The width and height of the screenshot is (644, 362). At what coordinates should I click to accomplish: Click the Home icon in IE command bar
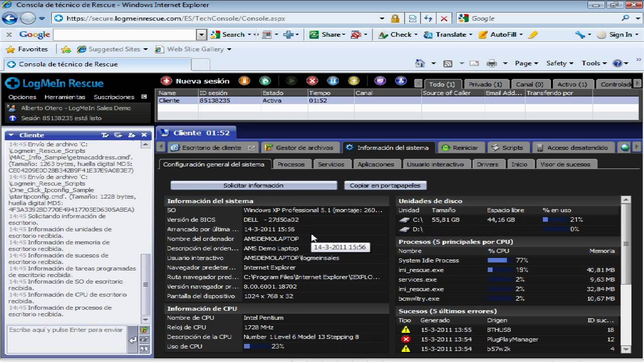[420, 63]
